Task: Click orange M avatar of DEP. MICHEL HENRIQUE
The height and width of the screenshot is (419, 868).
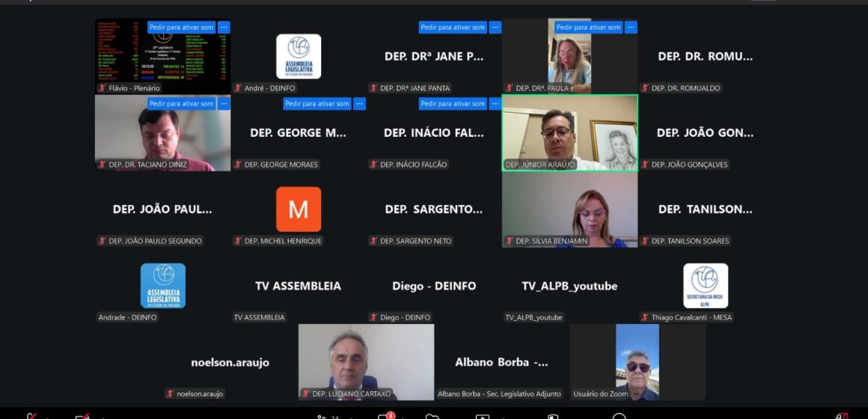Action: (299, 209)
